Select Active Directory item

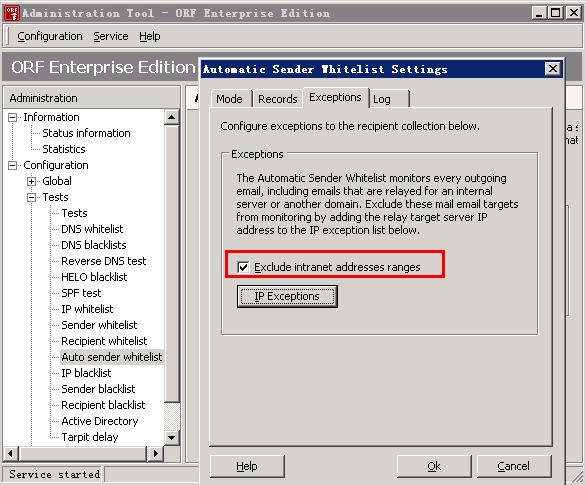pos(100,421)
